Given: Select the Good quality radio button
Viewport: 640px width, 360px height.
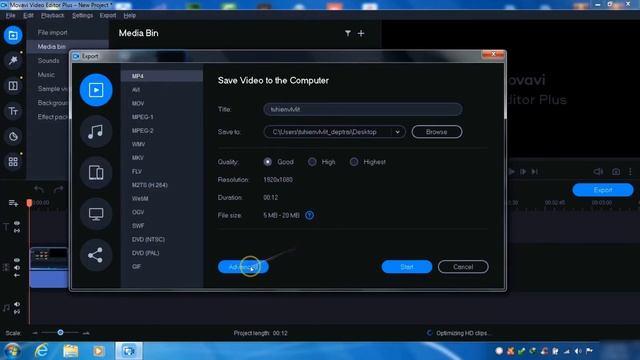Looking at the screenshot, I should 268,162.
